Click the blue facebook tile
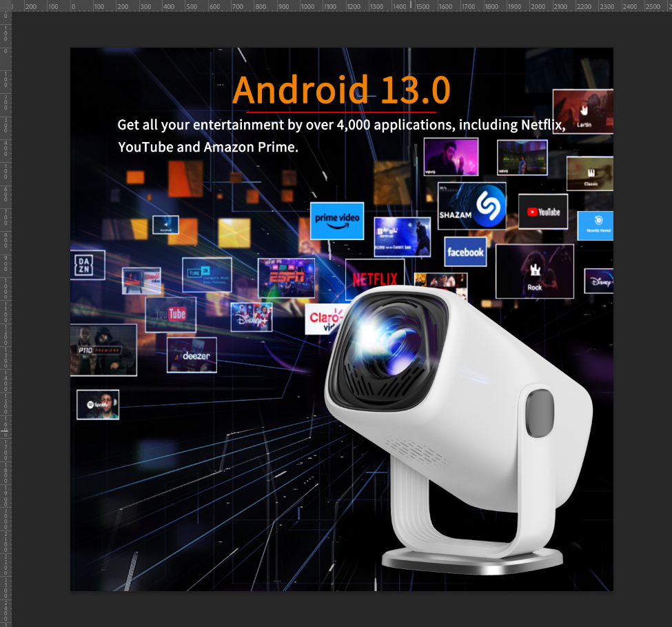The width and height of the screenshot is (672, 627). (x=465, y=252)
